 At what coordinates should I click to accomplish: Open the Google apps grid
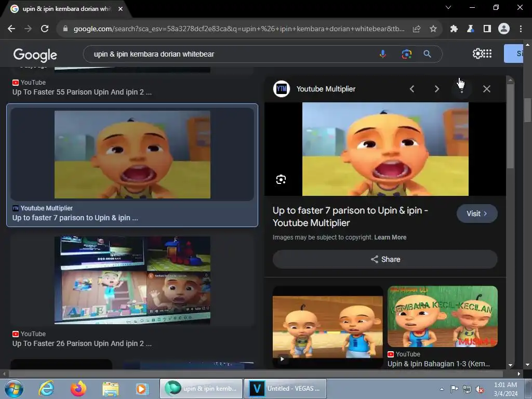point(487,54)
